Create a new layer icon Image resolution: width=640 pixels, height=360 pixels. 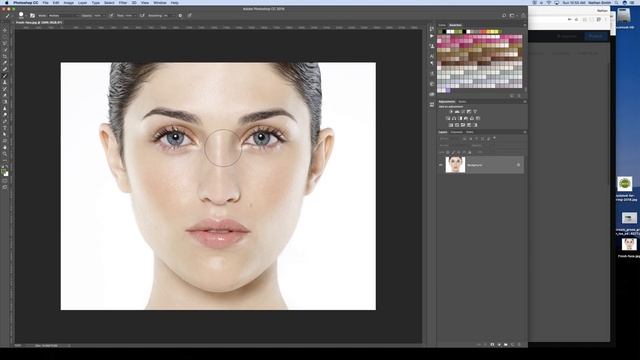513,345
